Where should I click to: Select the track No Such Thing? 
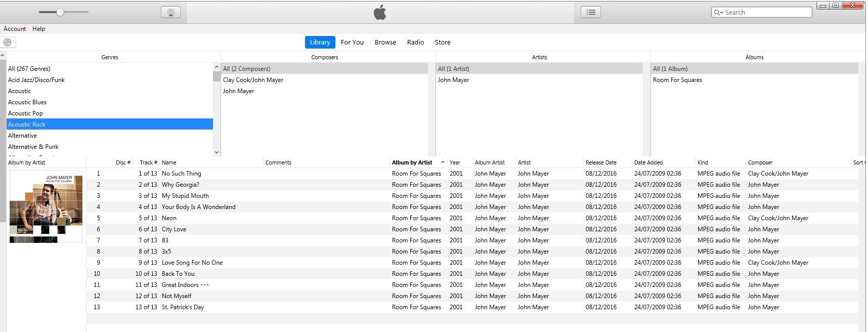coord(181,174)
